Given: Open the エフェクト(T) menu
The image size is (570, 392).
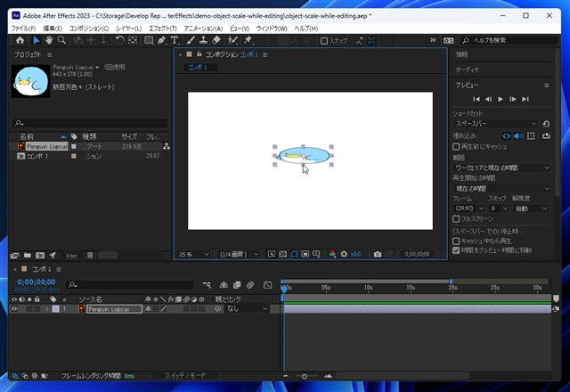Looking at the screenshot, I should 162,29.
